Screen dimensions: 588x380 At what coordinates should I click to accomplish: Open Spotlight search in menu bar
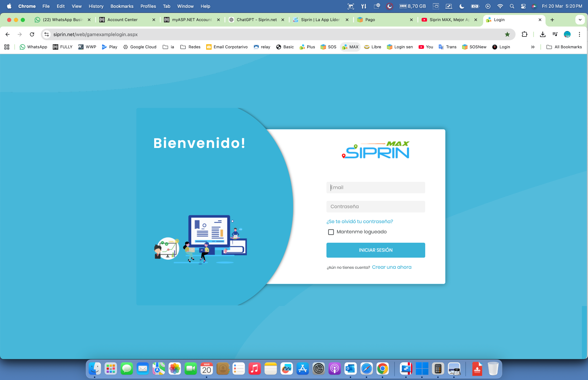(x=512, y=6)
